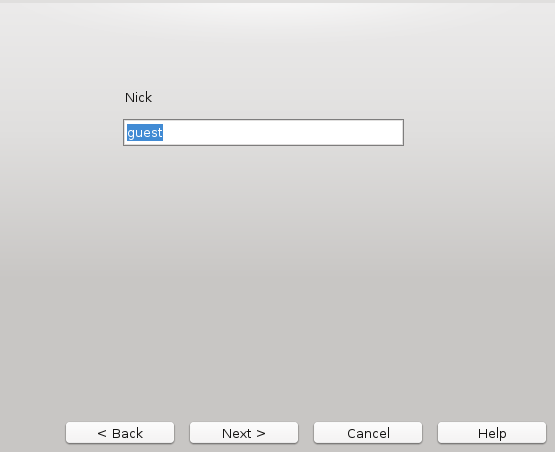Activate the Help button at bottom right
This screenshot has height=452, width=555.
pyautogui.click(x=492, y=433)
